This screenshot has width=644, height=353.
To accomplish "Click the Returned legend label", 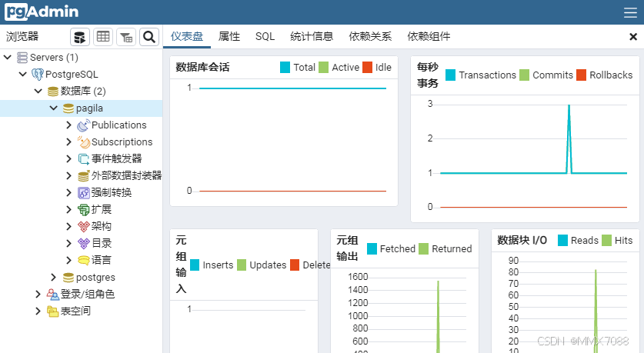I will coord(452,248).
